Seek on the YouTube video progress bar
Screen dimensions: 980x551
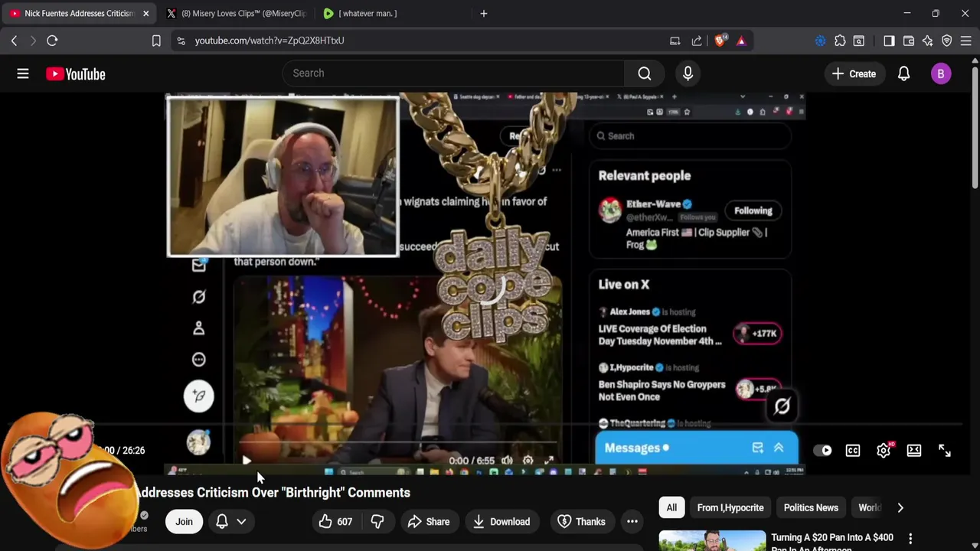[490, 424]
